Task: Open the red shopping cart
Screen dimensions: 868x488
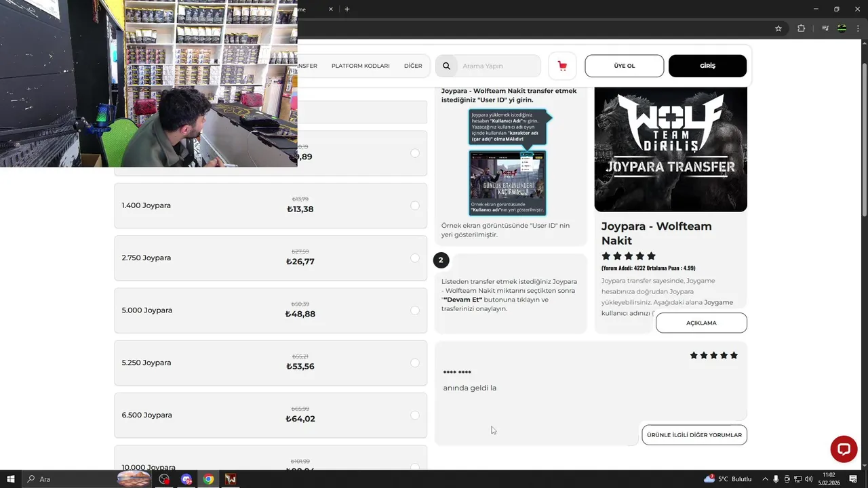Action: (x=562, y=66)
